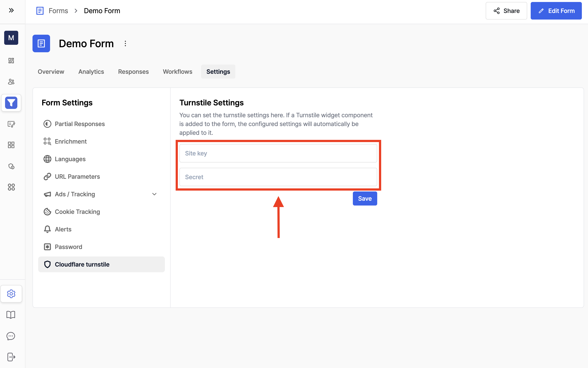This screenshot has width=588, height=368.
Task: Click the four-circles integrations icon in the sidebar
Action: click(11, 187)
